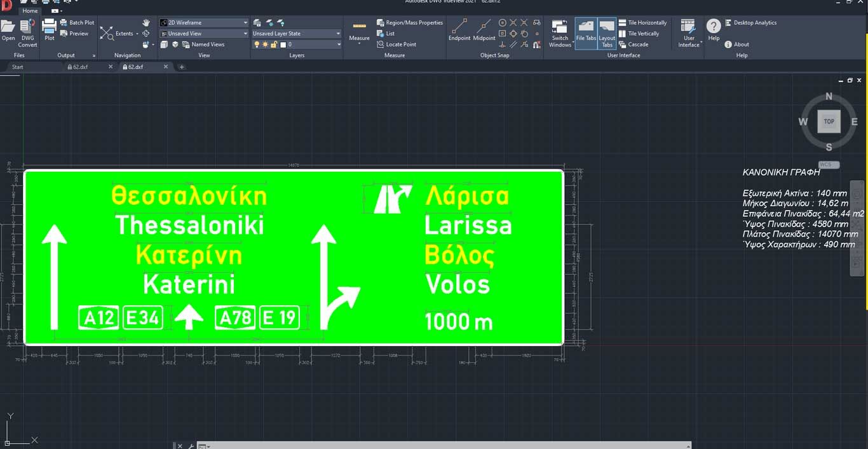Select the Pan hand tool
The image size is (868, 449).
coord(146,23)
